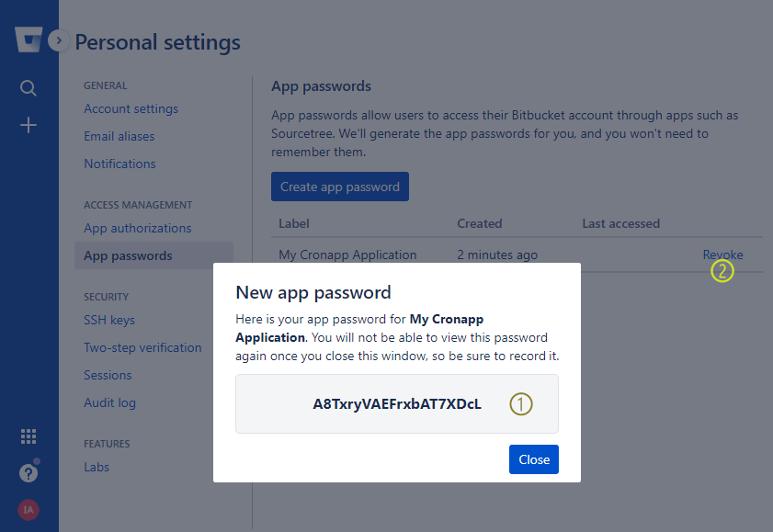Click the My Cronapp Application label cell

pyautogui.click(x=347, y=255)
